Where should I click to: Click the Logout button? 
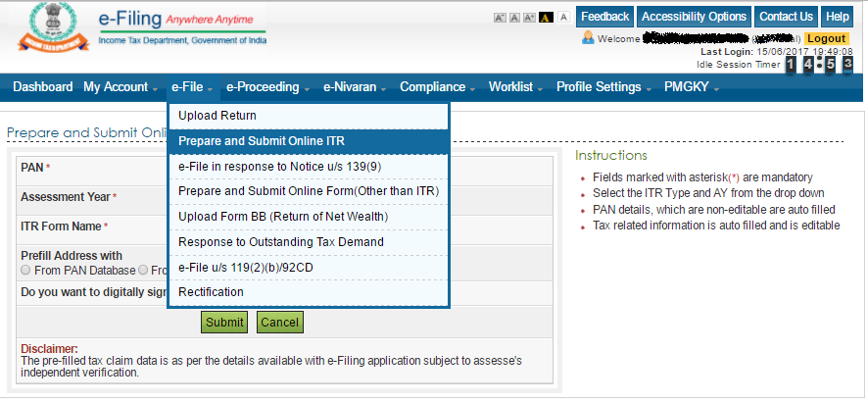click(827, 38)
